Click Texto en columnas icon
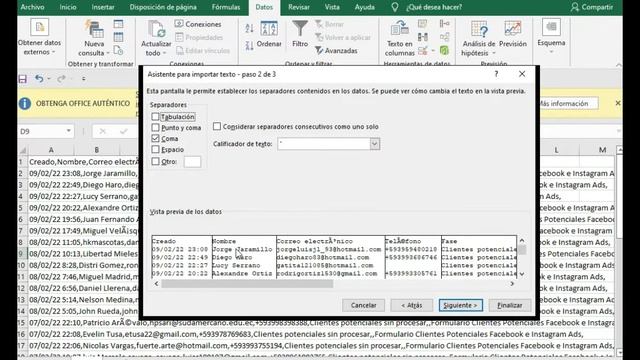The height and width of the screenshot is (360, 640). point(400,29)
